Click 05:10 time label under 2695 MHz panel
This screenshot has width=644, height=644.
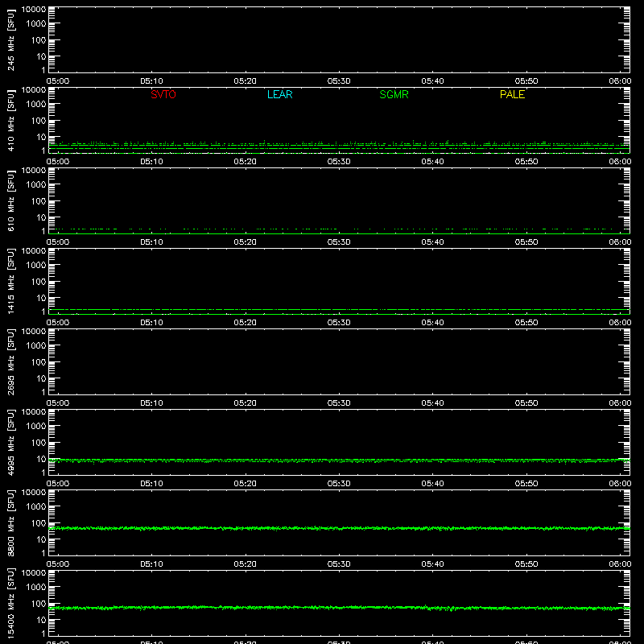click(x=151, y=403)
